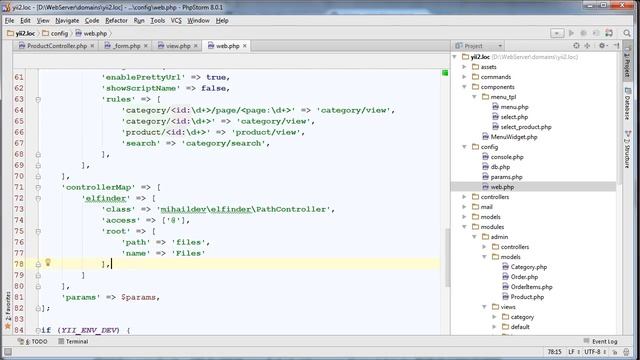
Task: Change the LF line separator in status bar
Action: 574,352
